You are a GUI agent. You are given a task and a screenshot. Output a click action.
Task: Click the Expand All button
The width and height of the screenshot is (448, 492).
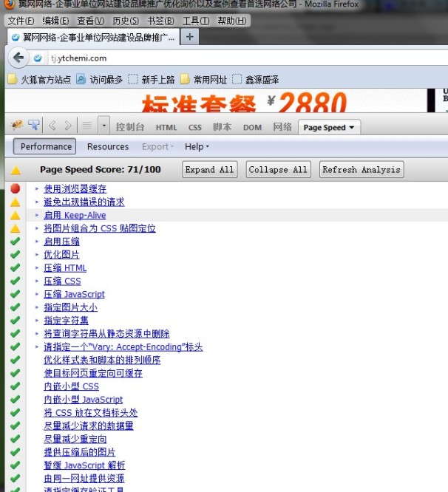tap(209, 170)
